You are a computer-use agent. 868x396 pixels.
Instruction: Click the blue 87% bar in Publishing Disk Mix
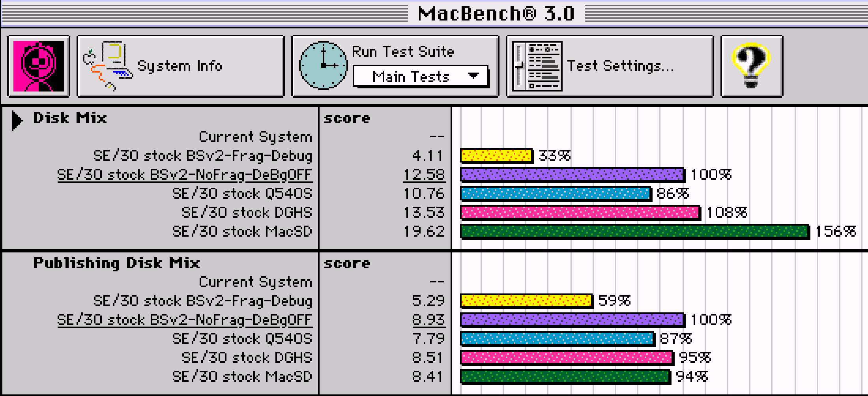click(558, 339)
